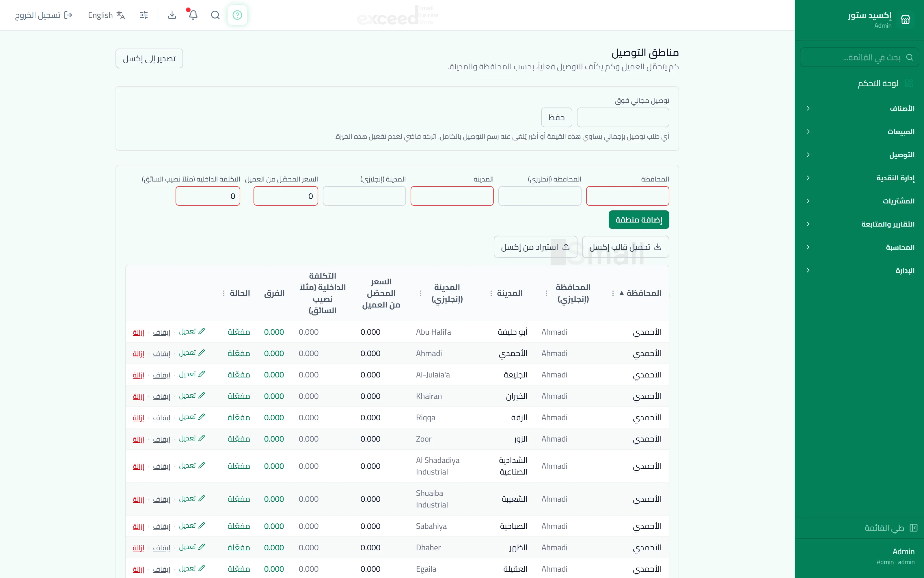Screen dimensions: 924x578
Task: Click the تصدير إلى إكسل export button
Action: tap(149, 58)
